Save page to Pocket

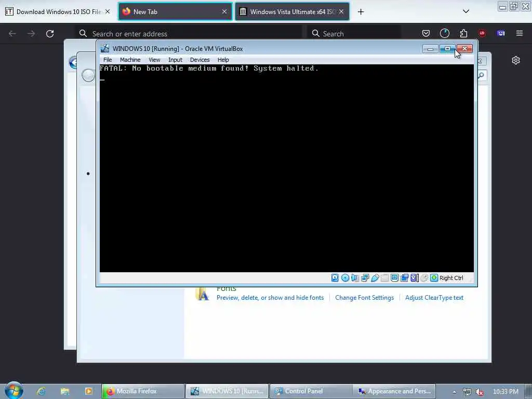point(426,33)
